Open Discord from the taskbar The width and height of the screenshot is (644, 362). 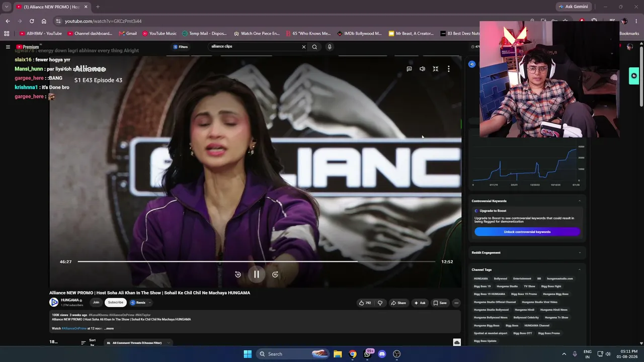coord(382,354)
